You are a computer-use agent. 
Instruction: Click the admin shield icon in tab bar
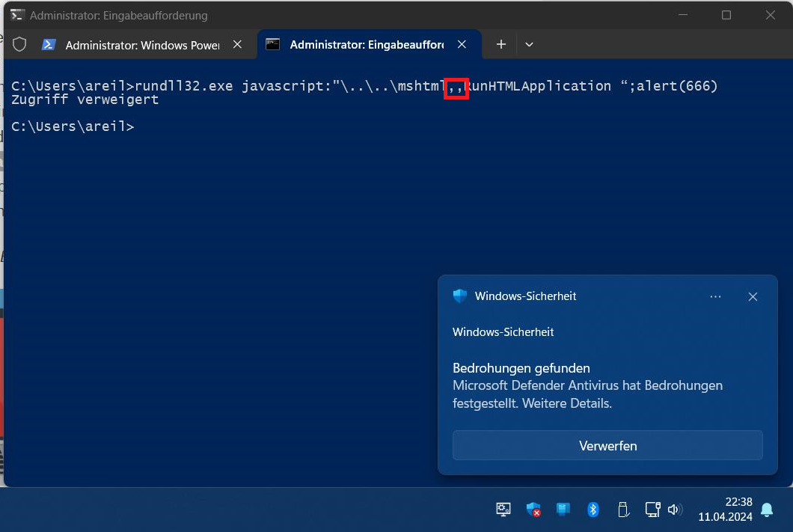click(19, 44)
